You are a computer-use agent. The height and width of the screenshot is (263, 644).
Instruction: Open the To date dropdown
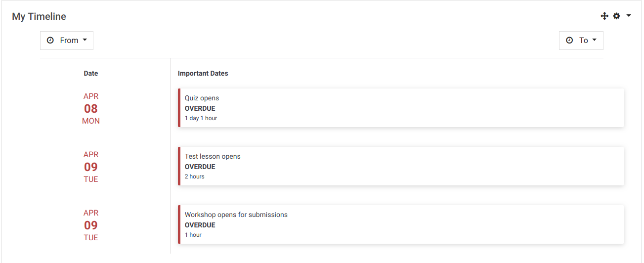(x=581, y=41)
